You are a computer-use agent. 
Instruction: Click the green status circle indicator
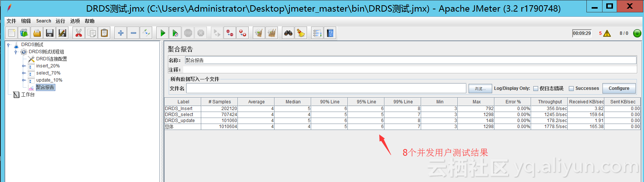click(x=637, y=33)
